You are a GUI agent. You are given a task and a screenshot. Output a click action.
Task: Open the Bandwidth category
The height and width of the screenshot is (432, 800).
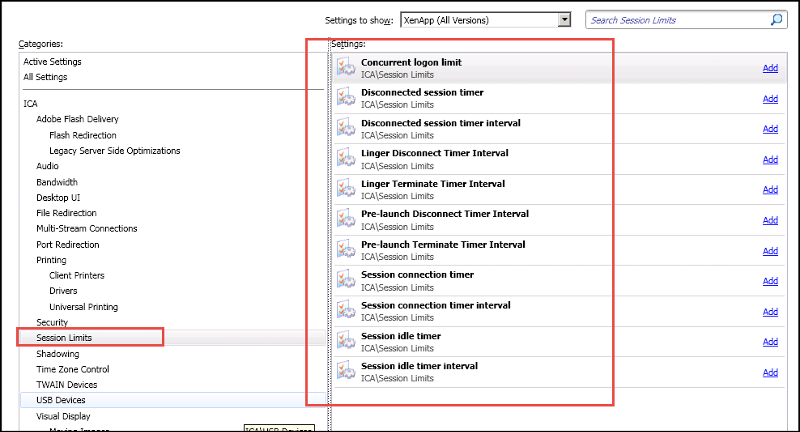[x=57, y=182]
